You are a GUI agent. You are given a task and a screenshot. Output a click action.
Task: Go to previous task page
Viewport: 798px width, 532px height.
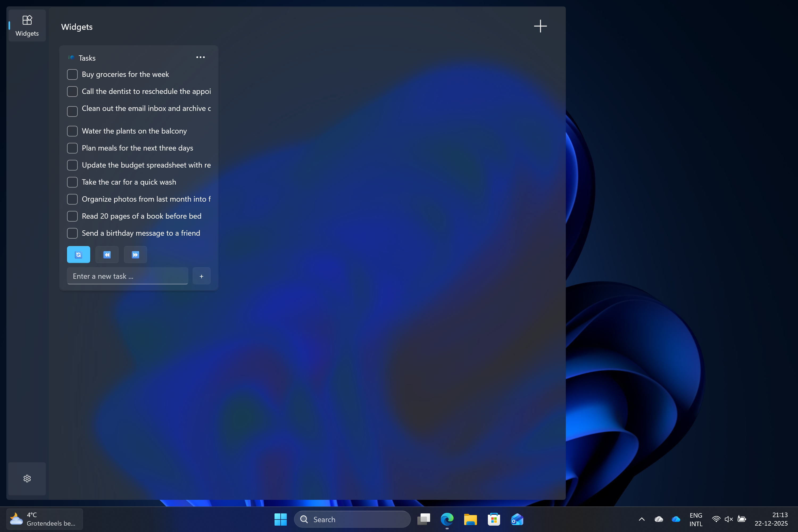tap(107, 255)
